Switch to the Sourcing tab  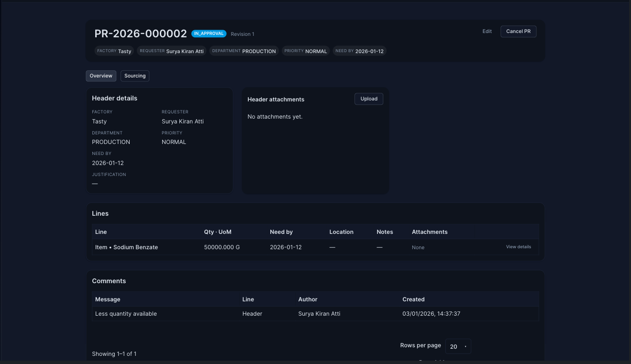[135, 76]
